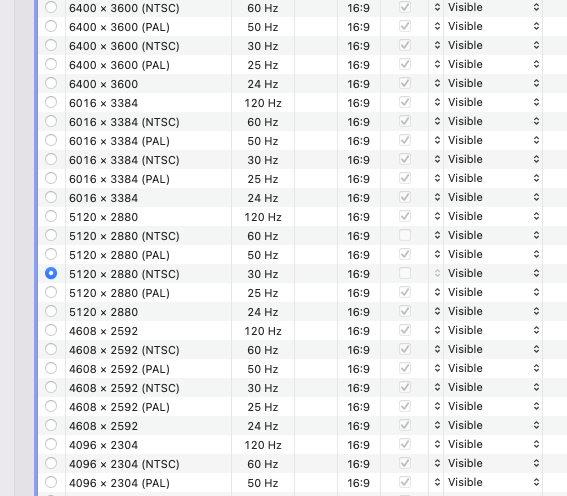Click the "4608 × 2592" label in the 24 Hz row

click(103, 426)
